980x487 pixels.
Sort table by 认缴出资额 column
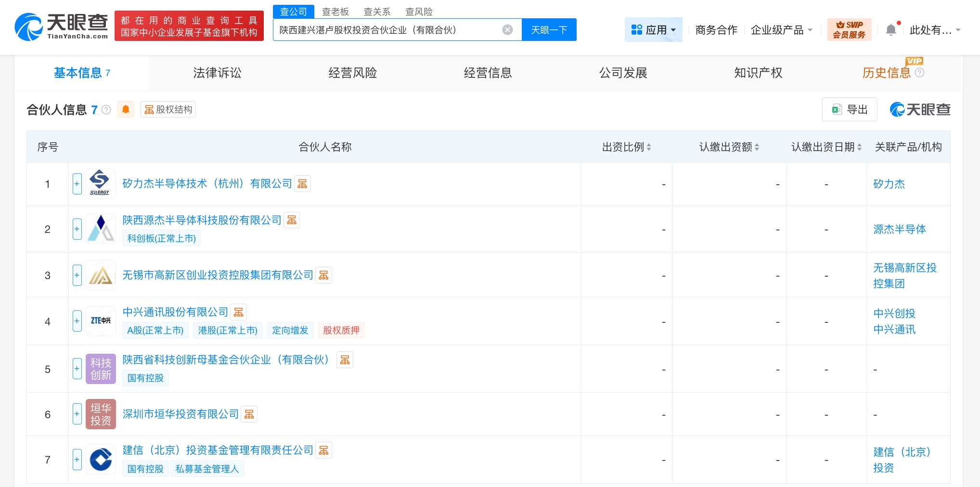click(x=757, y=147)
